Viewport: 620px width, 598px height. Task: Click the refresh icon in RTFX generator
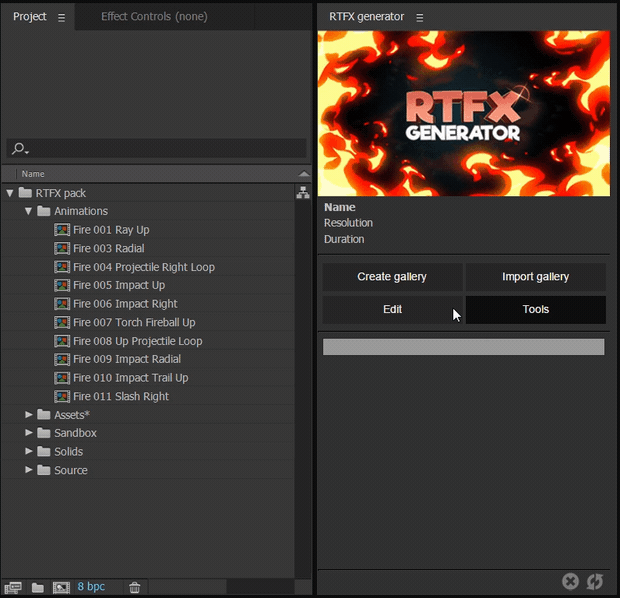595,581
